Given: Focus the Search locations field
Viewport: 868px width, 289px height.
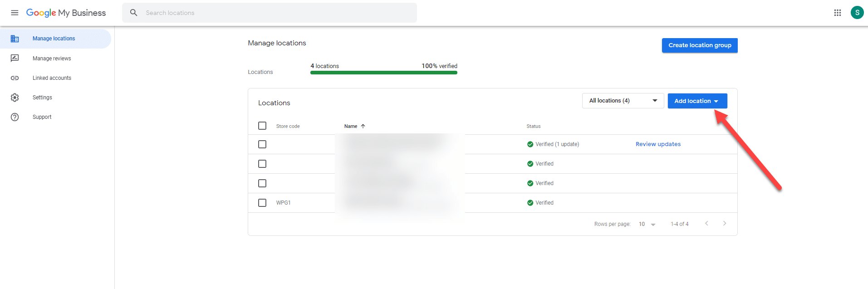Looking at the screenshot, I should coord(277,13).
